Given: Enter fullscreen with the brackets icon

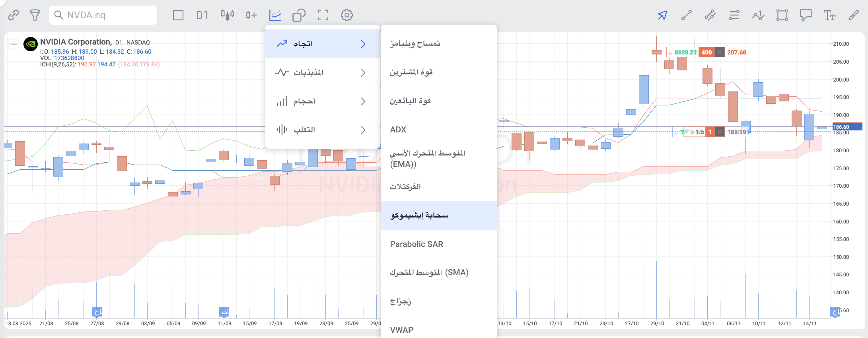Looking at the screenshot, I should pyautogui.click(x=323, y=15).
